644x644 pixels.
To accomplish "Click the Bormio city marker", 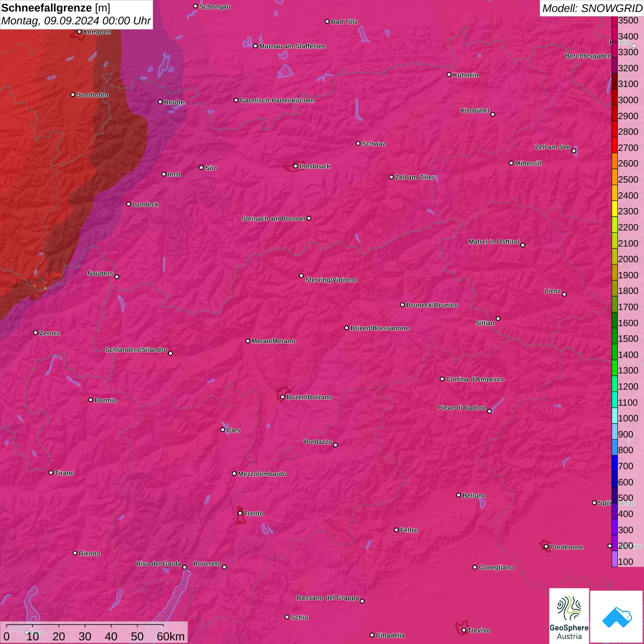I will point(91,400).
